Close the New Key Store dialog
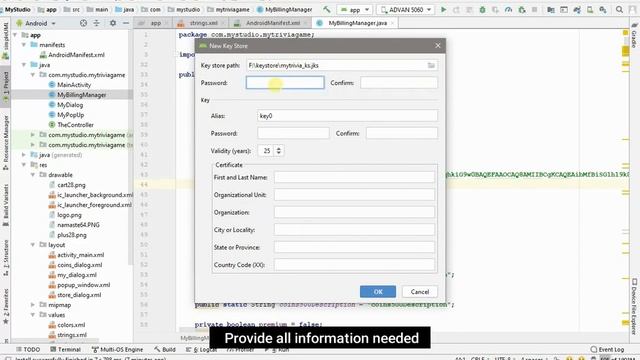This screenshot has height=360, width=640. coord(438,46)
